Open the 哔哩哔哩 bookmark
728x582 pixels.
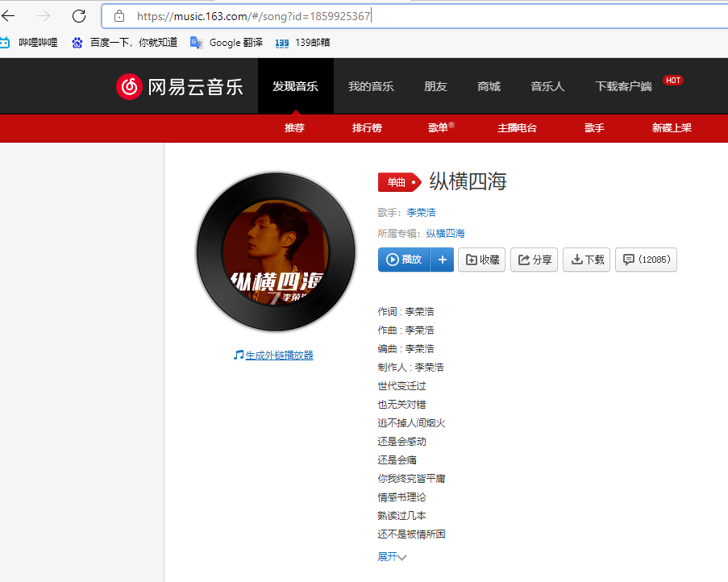point(29,43)
